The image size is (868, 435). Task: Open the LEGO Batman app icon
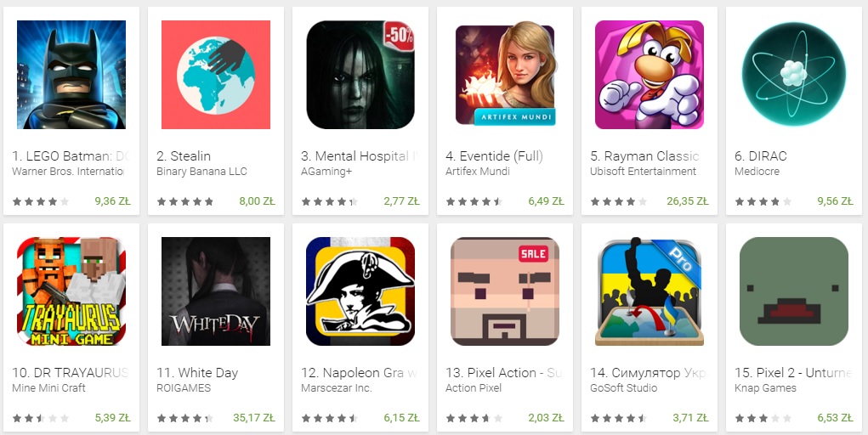(71, 75)
